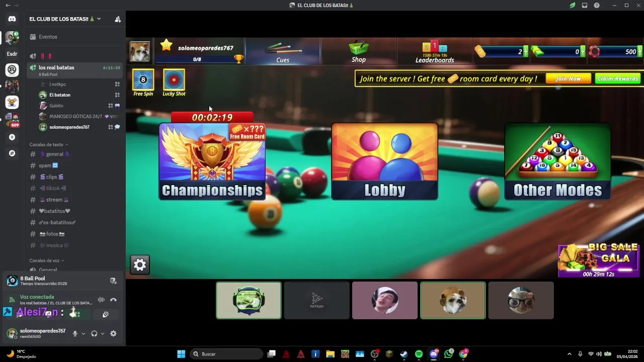Screen dimensions: 644x362
Task: Expand EL CLUB DE LOS BATAS server menu
Action: (65, 19)
